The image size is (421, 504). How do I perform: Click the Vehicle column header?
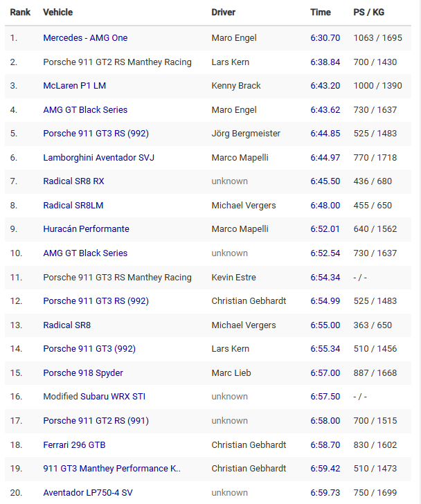point(58,12)
